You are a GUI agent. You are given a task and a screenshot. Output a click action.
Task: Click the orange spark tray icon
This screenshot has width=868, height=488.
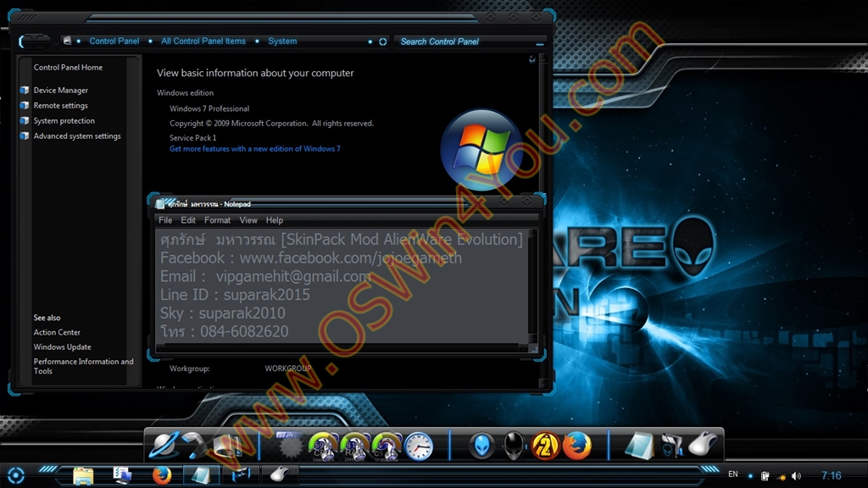coord(781,476)
